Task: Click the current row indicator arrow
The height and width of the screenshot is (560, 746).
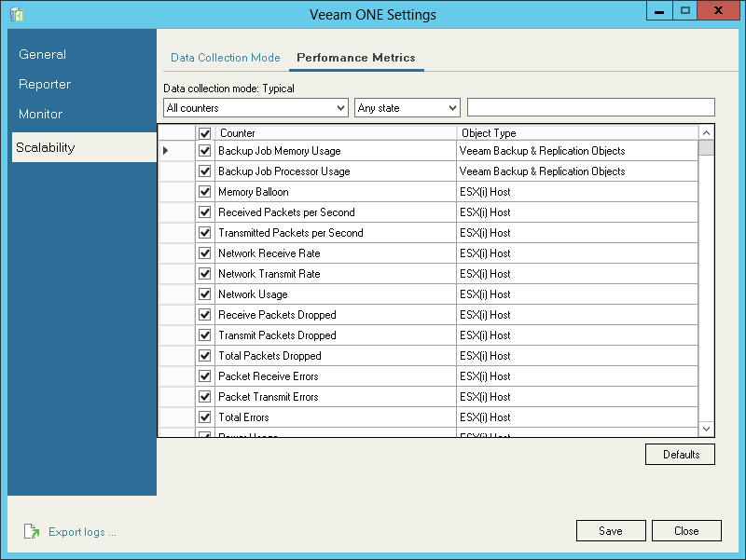Action: click(166, 151)
